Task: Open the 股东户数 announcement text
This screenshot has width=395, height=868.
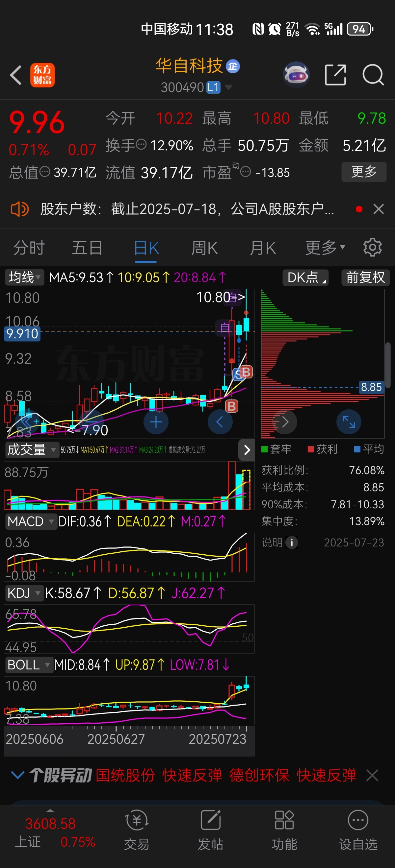Action: pos(187,209)
